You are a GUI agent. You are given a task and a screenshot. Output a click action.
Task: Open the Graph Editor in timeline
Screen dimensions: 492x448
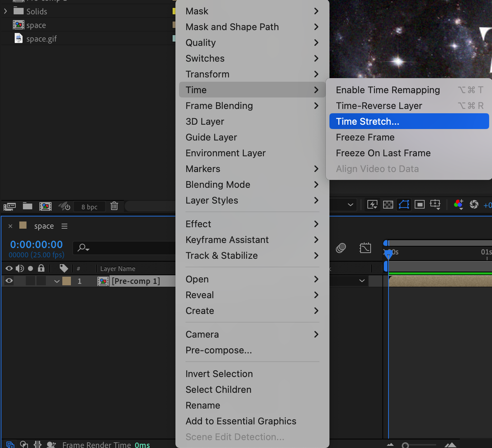pyautogui.click(x=365, y=248)
